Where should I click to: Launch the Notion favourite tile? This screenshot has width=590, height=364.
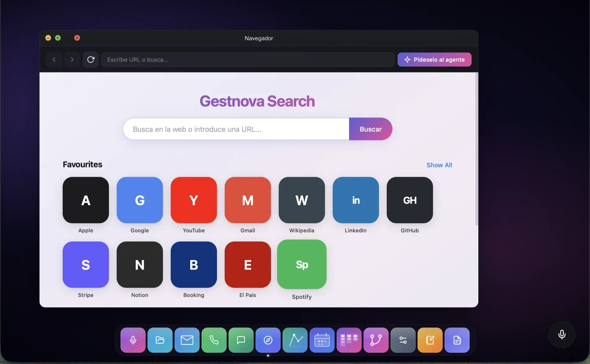point(140,265)
